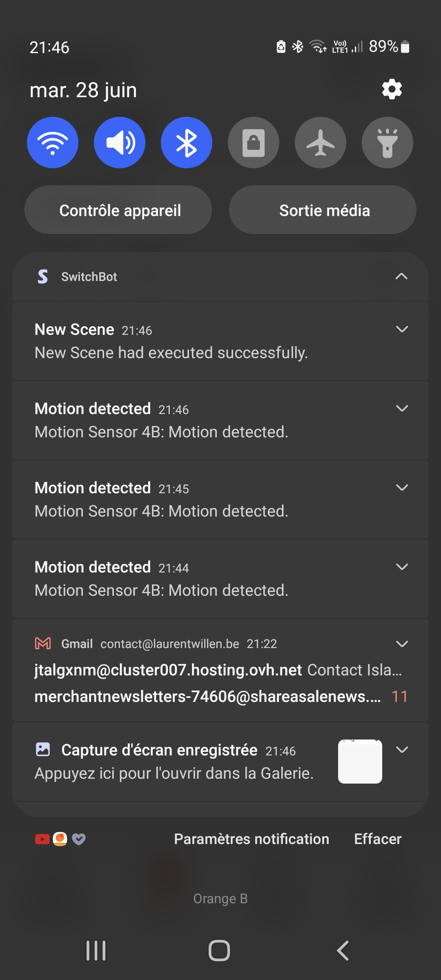This screenshot has height=980, width=441.
Task: Collapse the SwitchBot notification group
Action: (x=401, y=276)
